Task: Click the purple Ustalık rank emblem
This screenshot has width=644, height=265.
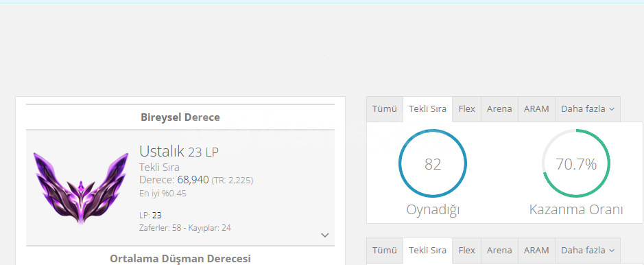Action: point(81,187)
